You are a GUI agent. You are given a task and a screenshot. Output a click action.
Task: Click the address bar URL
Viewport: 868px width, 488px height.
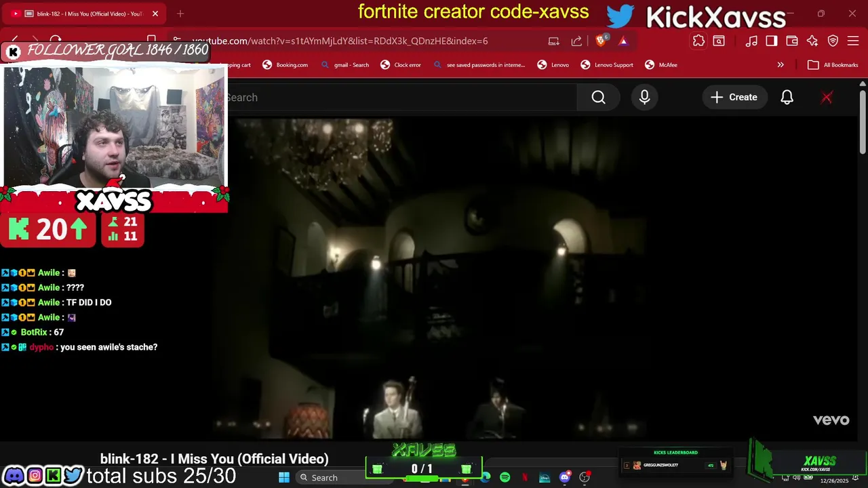[x=340, y=41]
